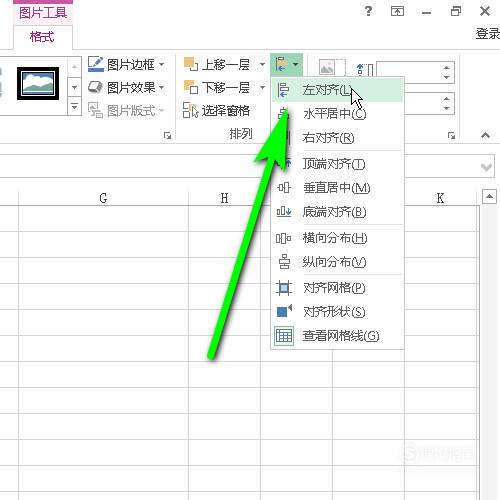Click vertical scrollbar up arrow
The image size is (500, 500).
[x=489, y=197]
